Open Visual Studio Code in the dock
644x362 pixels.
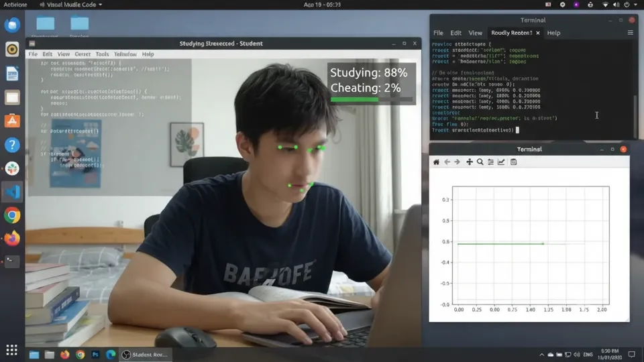(12, 192)
